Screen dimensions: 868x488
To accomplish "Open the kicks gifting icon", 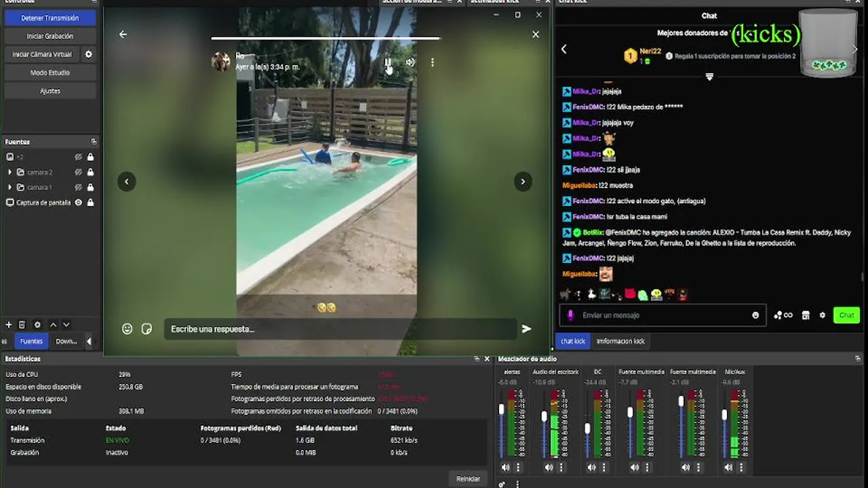I will (x=783, y=315).
